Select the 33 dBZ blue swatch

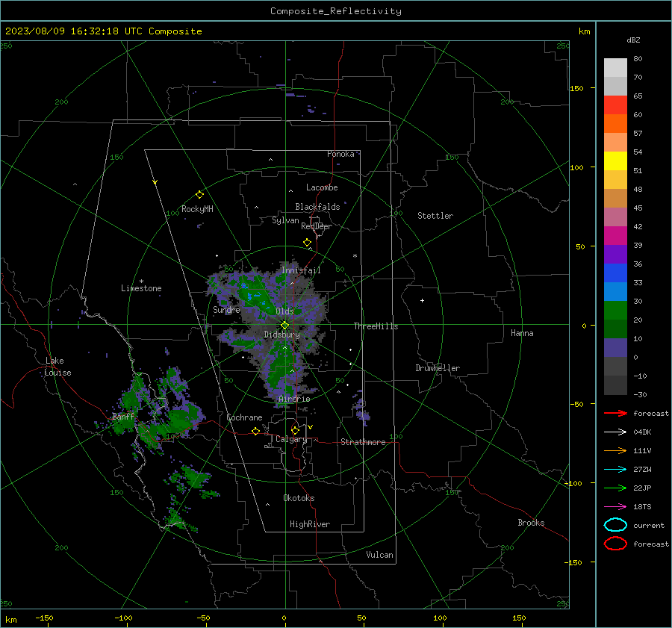pyautogui.click(x=615, y=291)
